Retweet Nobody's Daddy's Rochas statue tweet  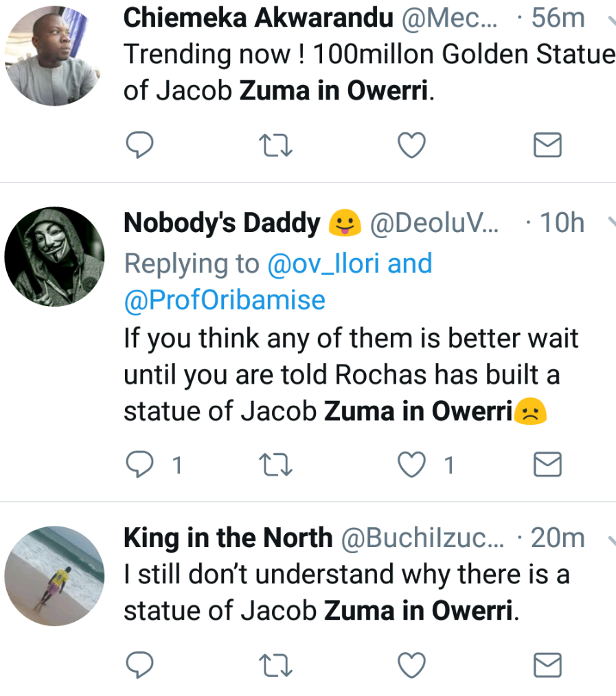click(276, 465)
